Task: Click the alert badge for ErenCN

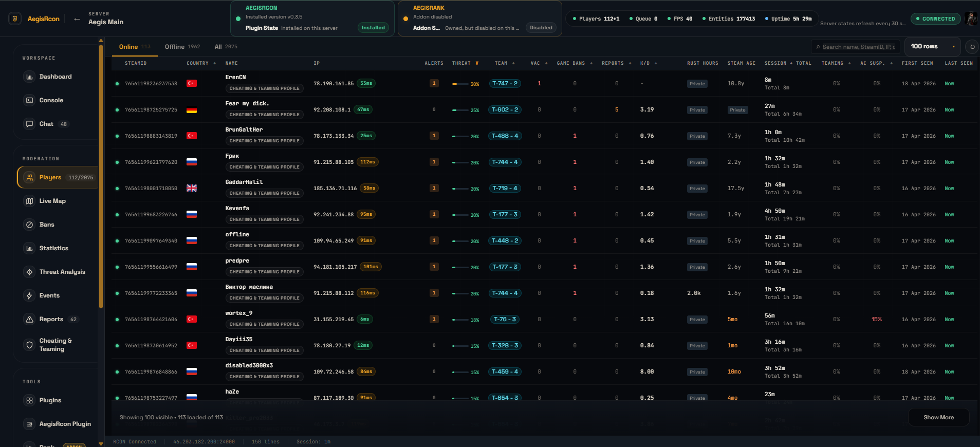Action: coord(434,83)
